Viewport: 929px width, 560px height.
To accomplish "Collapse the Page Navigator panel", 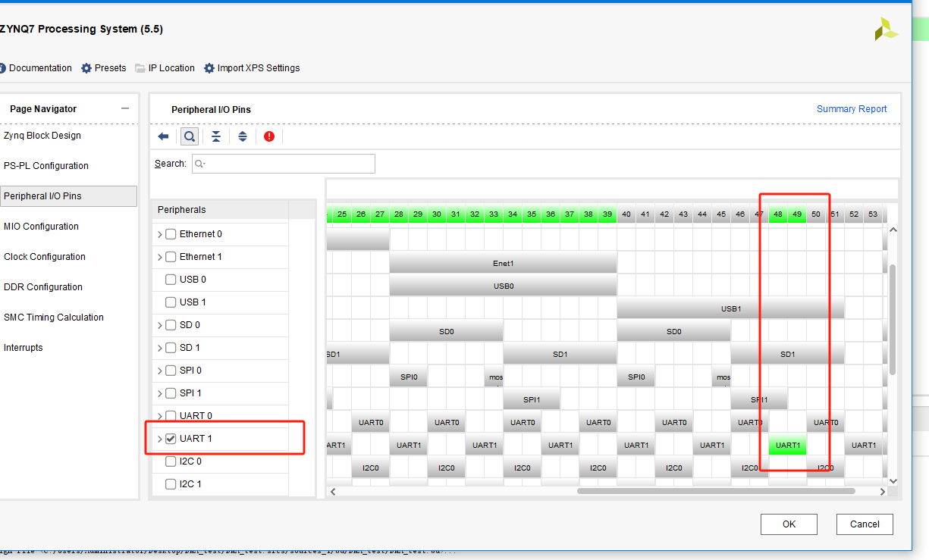I will [125, 109].
